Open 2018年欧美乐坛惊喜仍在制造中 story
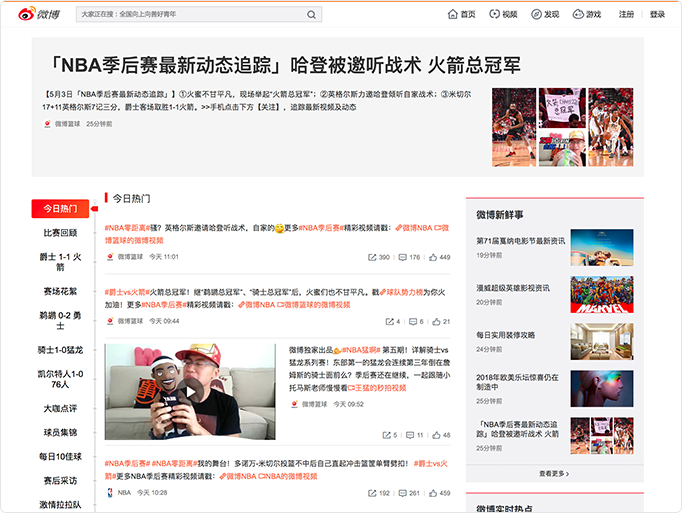Screen dimensions: 682x513 coord(517,382)
